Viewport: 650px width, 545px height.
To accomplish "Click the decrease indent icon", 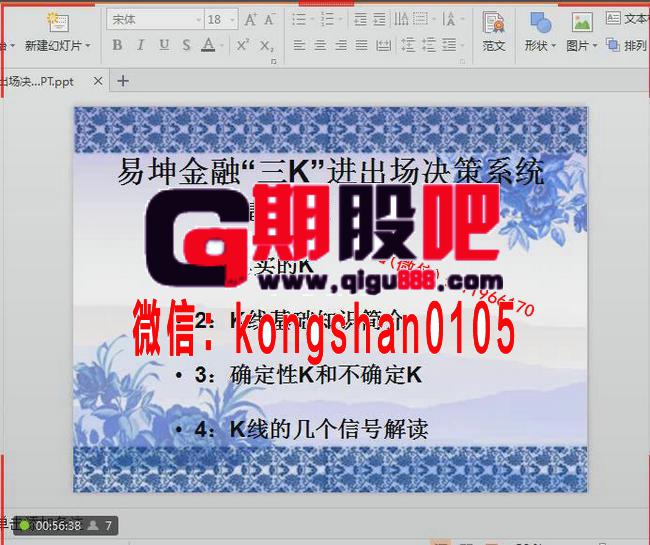I will (360, 19).
